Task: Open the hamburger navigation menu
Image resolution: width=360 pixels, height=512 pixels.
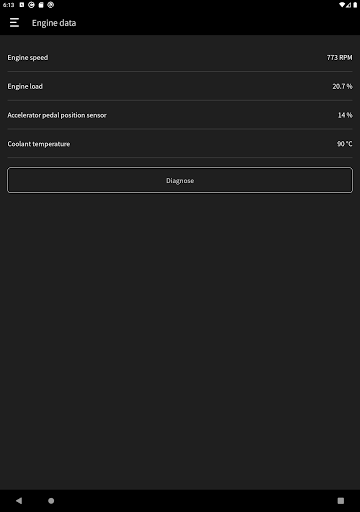Action: [x=14, y=23]
